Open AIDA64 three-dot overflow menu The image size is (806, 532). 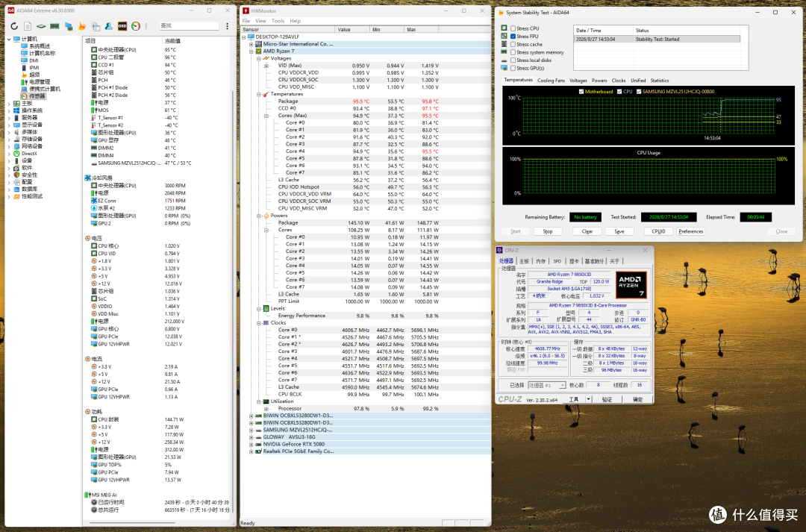click(x=227, y=25)
